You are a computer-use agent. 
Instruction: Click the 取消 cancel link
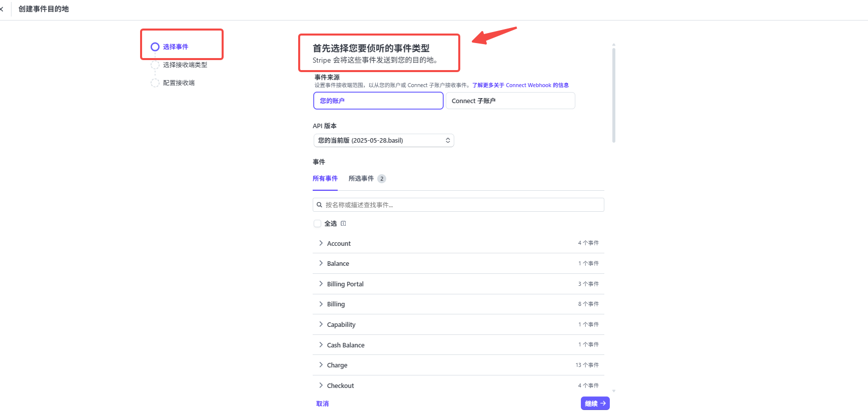[x=322, y=403]
